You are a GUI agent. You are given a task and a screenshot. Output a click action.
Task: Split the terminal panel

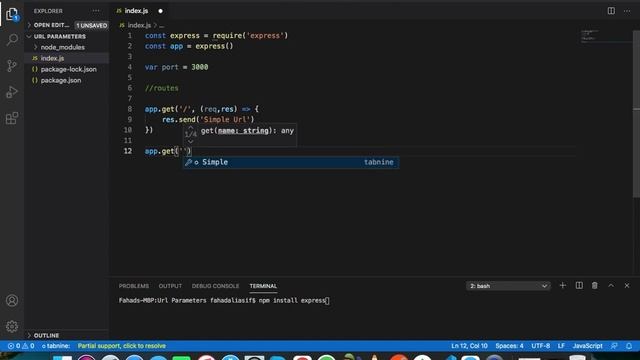tap(579, 286)
